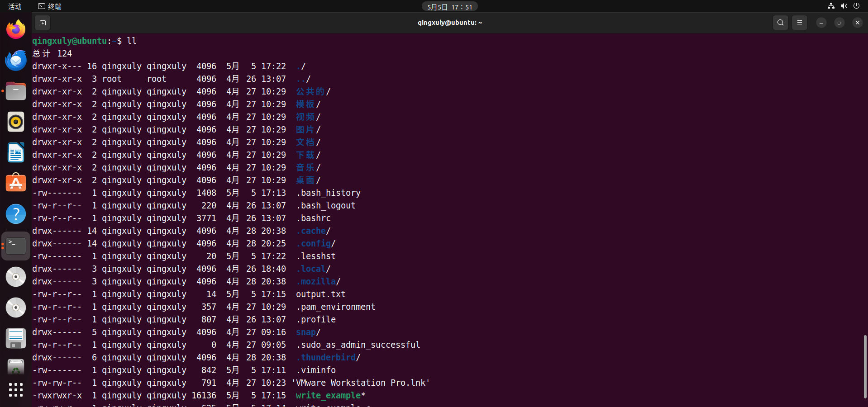
Task: Click the .thunderbird directory name
Action: coord(326,358)
